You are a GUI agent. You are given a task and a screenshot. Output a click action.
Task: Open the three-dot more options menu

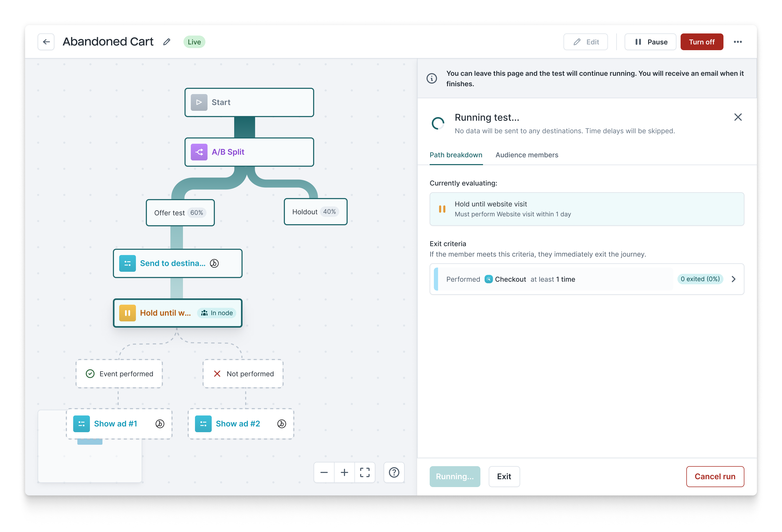tap(738, 42)
